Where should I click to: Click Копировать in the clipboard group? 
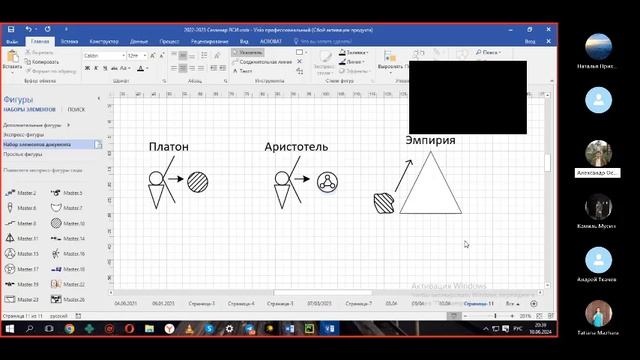pos(42,62)
